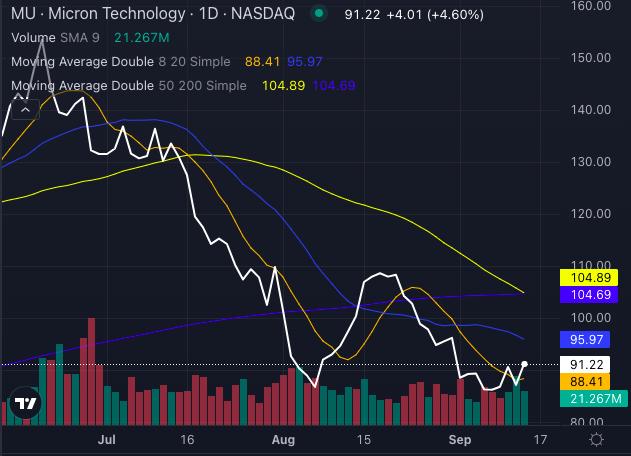Click the 16 date label on time axis
Screen dimensions: 631x456
pyautogui.click(x=187, y=439)
